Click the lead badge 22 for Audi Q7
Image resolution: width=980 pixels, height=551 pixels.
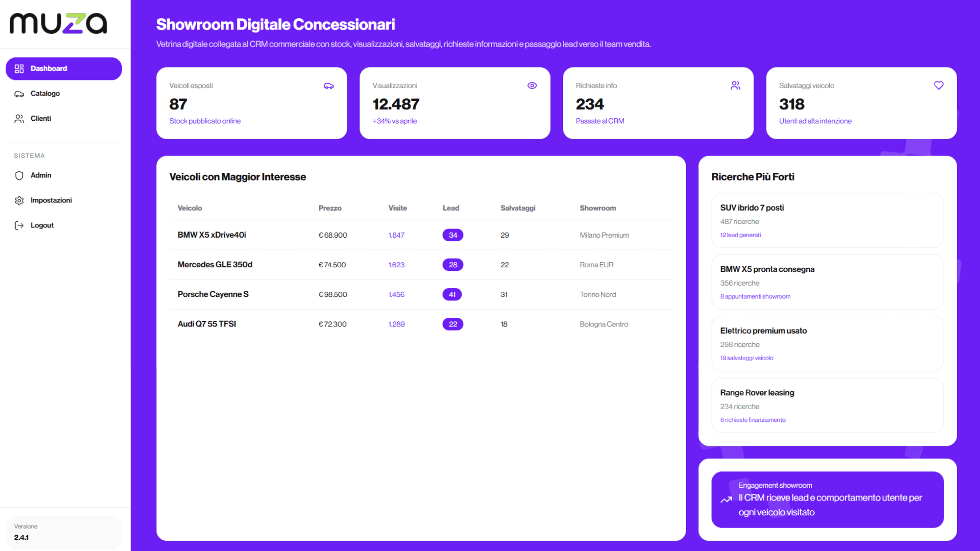[453, 324]
